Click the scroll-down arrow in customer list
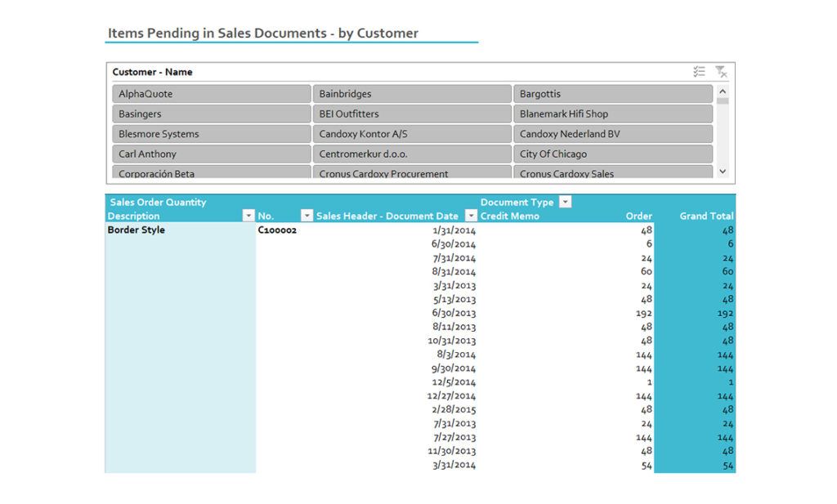This screenshot has height=504, width=837. [722, 171]
